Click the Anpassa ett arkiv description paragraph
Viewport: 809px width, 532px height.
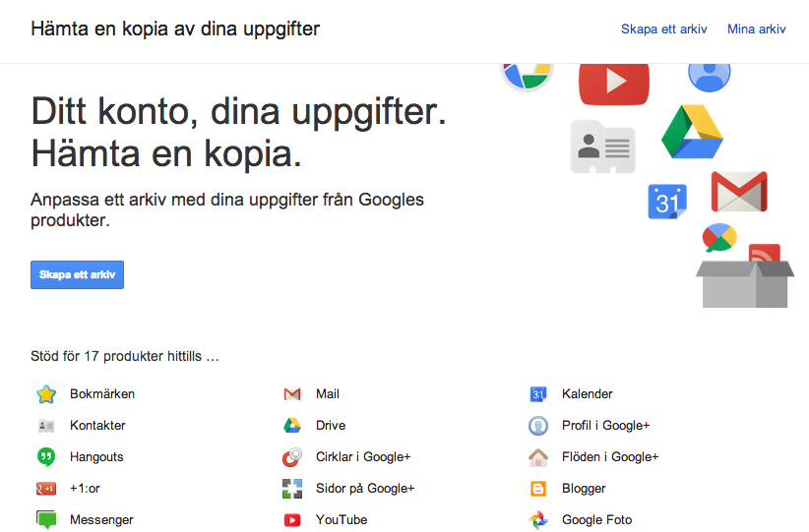227,209
